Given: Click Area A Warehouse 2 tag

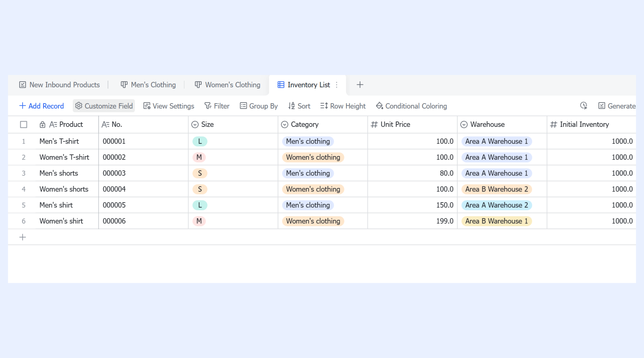Looking at the screenshot, I should pos(497,205).
